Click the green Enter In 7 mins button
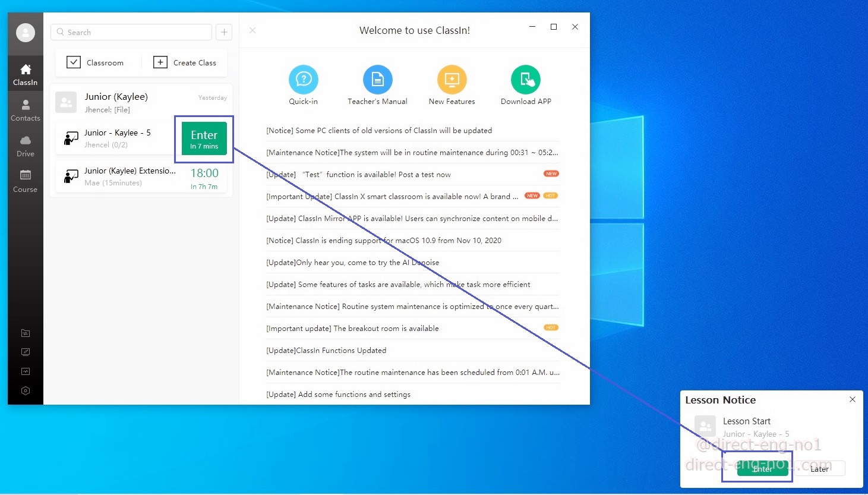This screenshot has height=495, width=868. coord(204,138)
